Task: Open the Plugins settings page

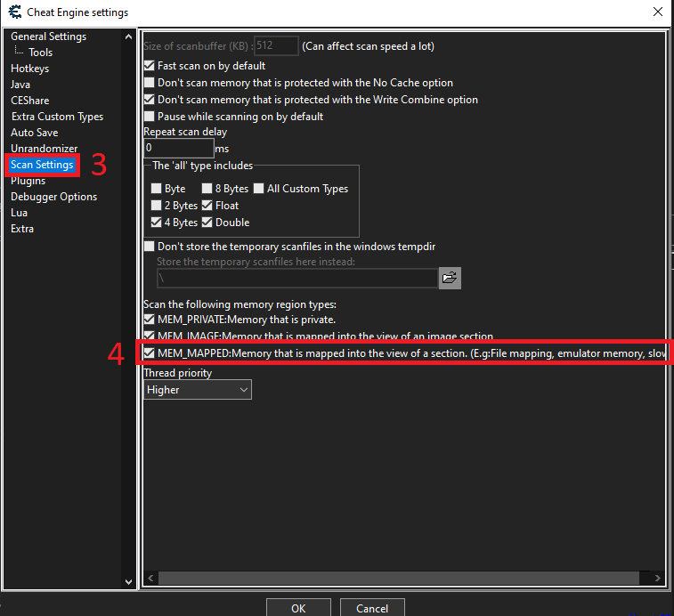Action: [28, 181]
